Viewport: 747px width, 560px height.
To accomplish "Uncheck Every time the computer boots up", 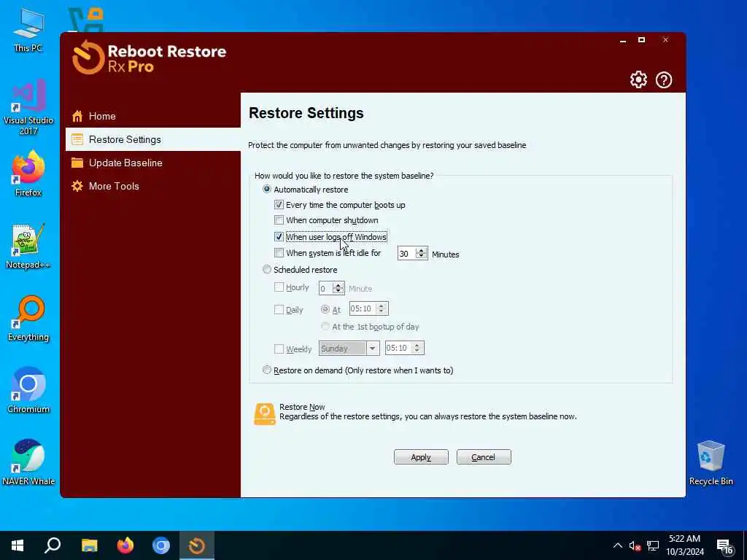I will [279, 205].
